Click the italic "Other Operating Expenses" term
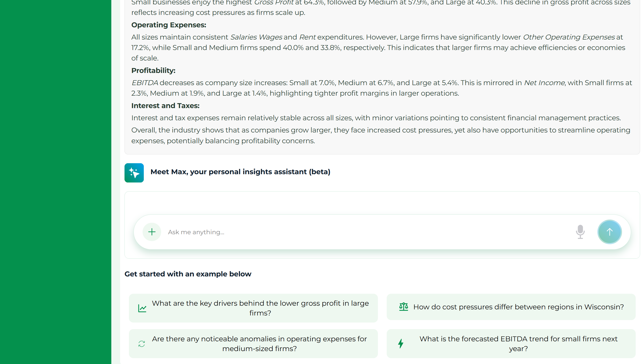The width and height of the screenshot is (644, 364). (x=569, y=37)
